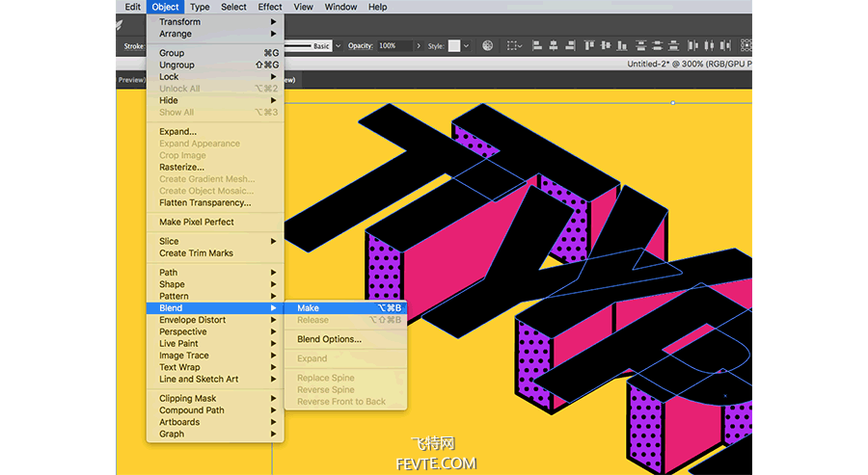Open the Effect menu in menu bar
868x475 pixels.
click(270, 7)
